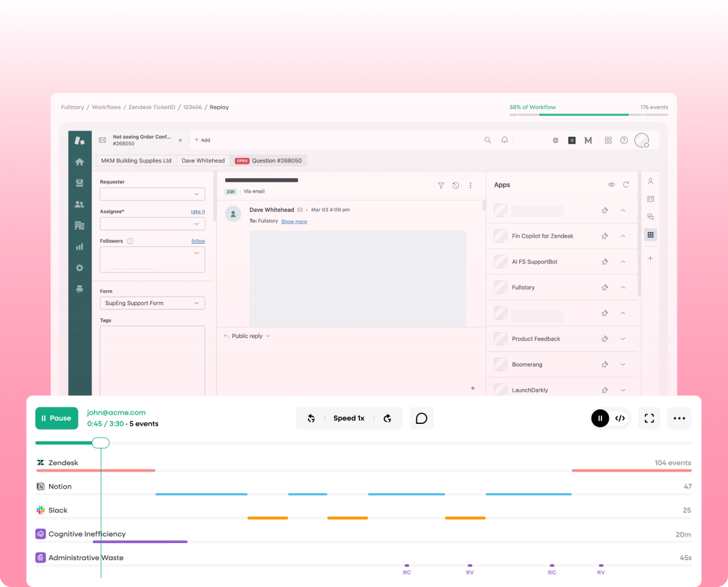Toggle app visibility with the eye icon
The width and height of the screenshot is (728, 587).
click(x=611, y=184)
